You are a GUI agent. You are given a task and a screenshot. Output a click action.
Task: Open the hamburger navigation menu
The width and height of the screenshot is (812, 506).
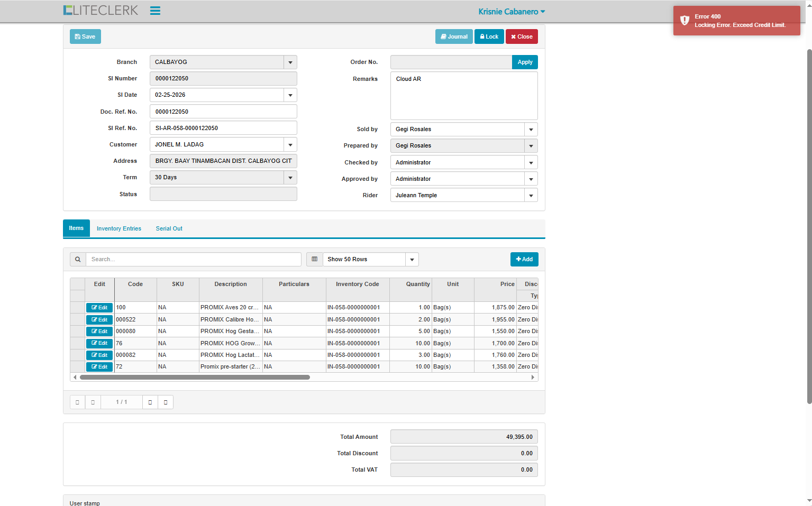point(155,11)
